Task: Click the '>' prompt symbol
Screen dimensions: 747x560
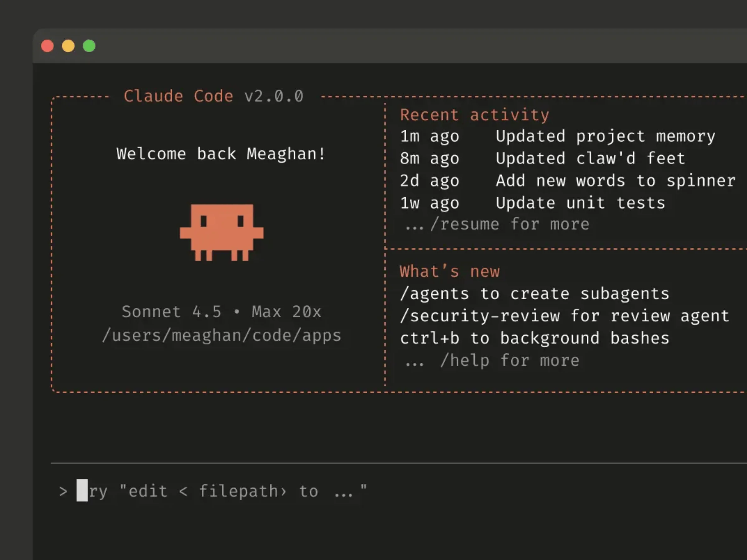Action: click(63, 491)
